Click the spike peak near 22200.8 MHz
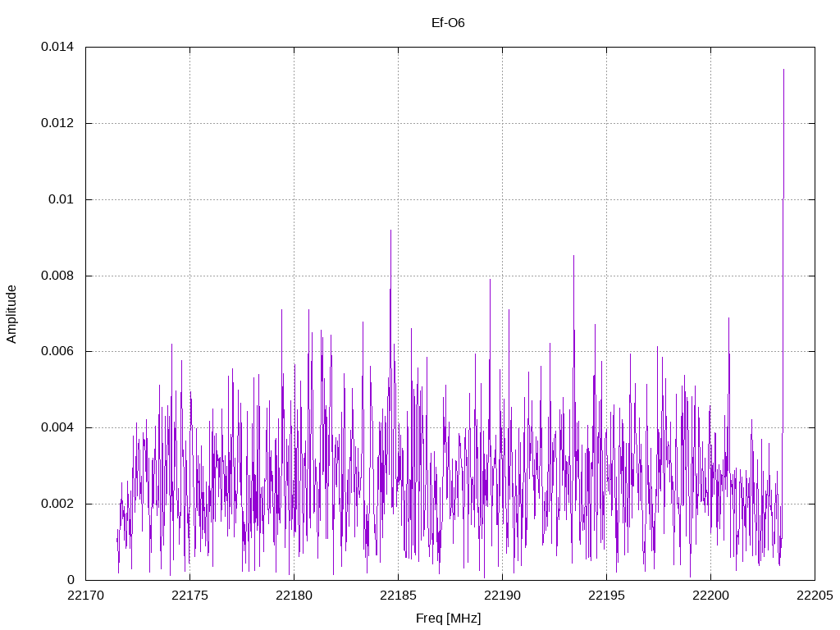This screenshot has height=630, width=840. click(x=728, y=318)
